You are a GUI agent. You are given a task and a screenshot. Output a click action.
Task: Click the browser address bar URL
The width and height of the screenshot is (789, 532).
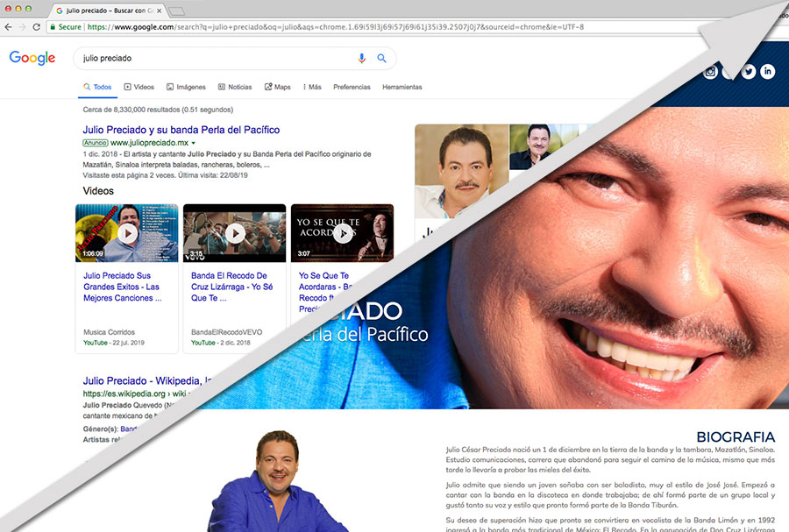point(336,27)
